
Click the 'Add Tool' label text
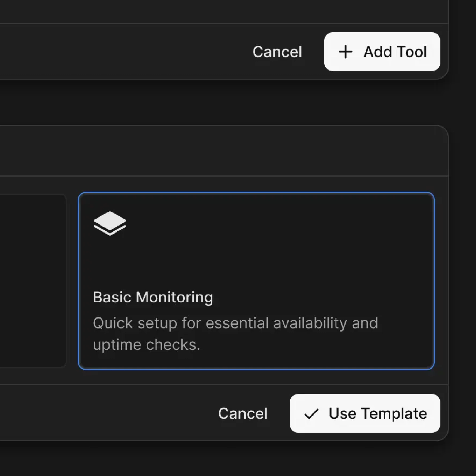(395, 52)
